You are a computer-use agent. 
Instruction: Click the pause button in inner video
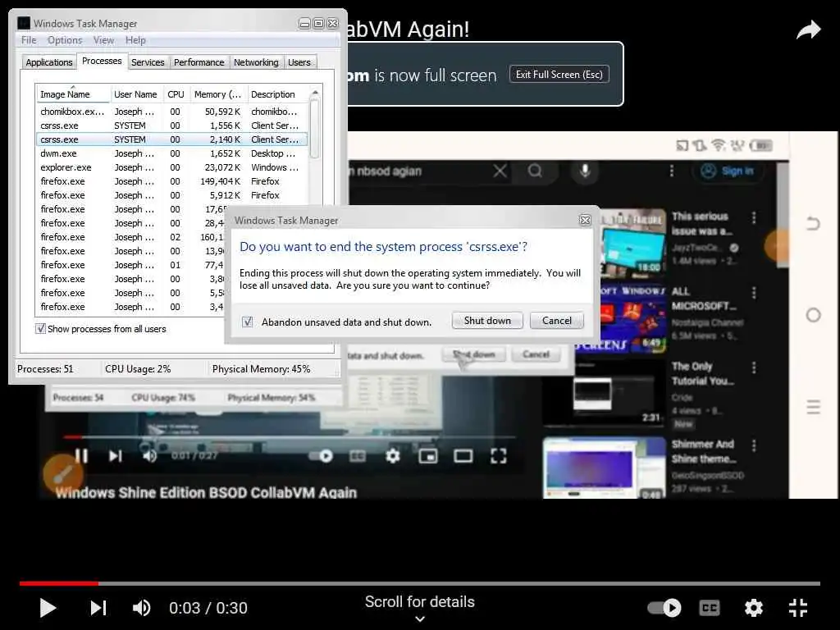[81, 456]
